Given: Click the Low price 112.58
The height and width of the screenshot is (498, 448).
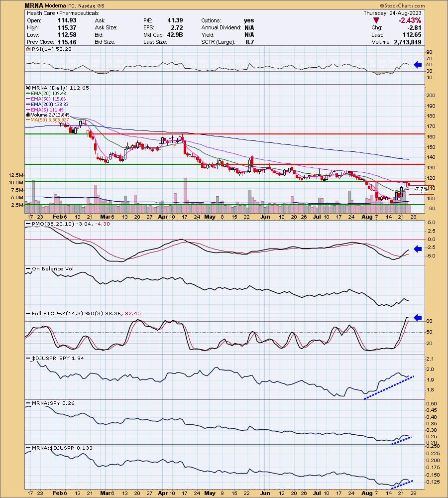Looking at the screenshot, I should pos(67,35).
